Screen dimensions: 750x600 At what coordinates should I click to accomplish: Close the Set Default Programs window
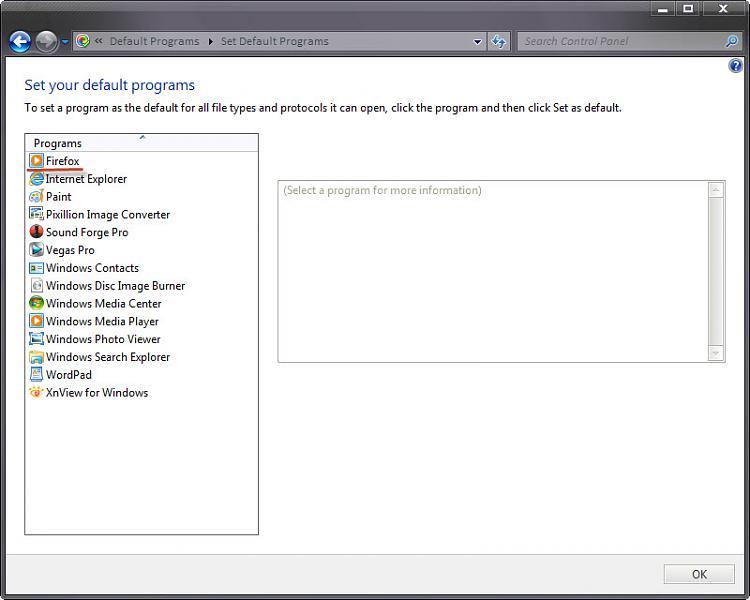723,9
